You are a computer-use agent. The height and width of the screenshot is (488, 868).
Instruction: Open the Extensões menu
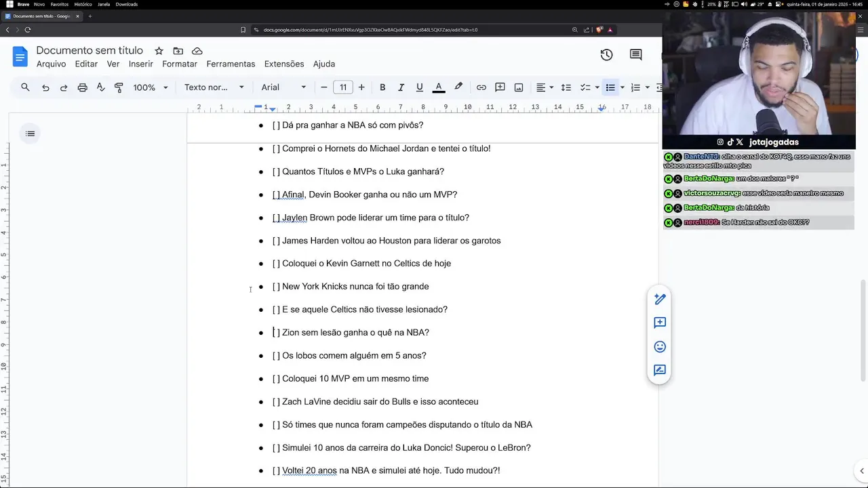284,64
